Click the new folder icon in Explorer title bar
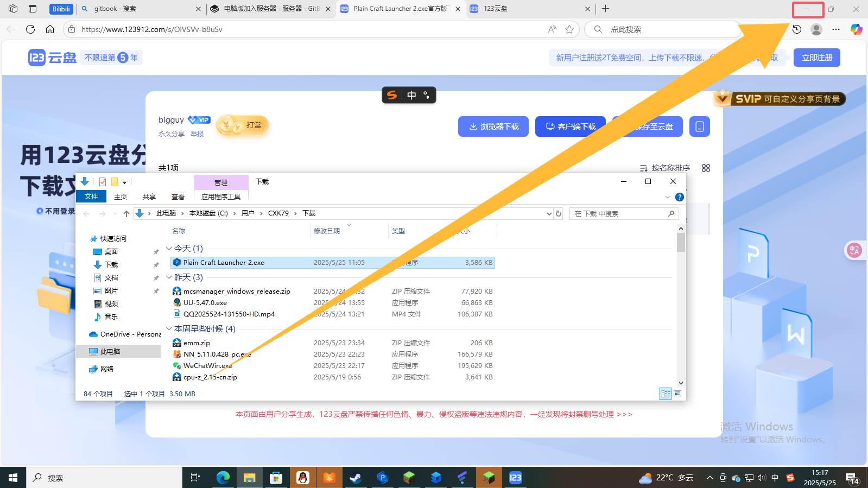 115,182
